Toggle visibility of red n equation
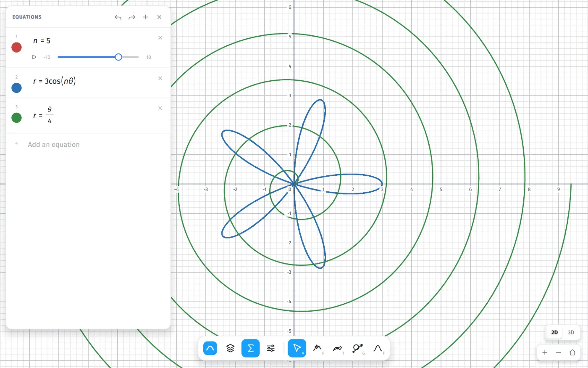Screen dimensions: 588x368 coord(16,47)
